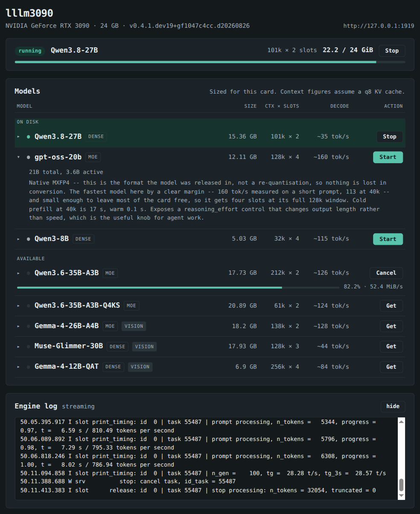Click the CTX × SLOTS column header

click(282, 106)
